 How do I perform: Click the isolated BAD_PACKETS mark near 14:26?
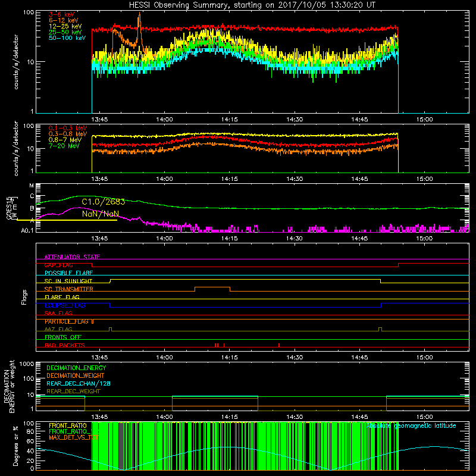pyautogui.click(x=279, y=345)
